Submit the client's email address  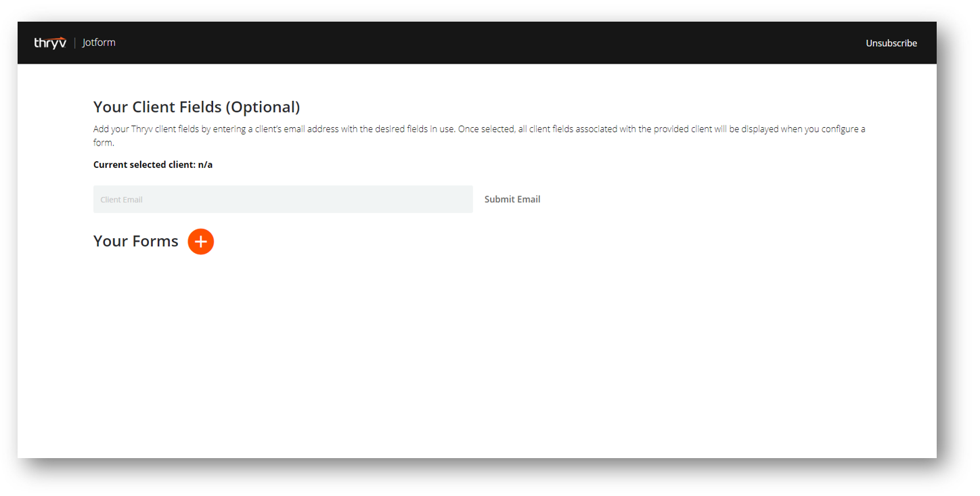tap(512, 200)
